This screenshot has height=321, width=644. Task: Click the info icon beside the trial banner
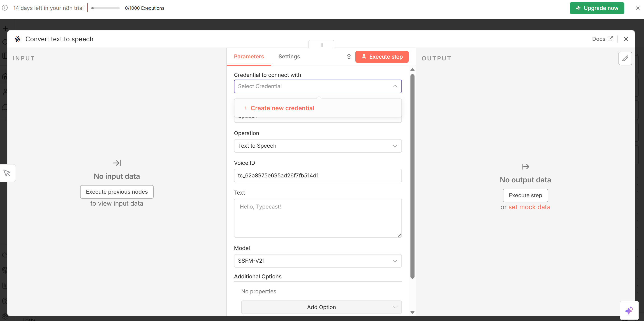pyautogui.click(x=5, y=8)
